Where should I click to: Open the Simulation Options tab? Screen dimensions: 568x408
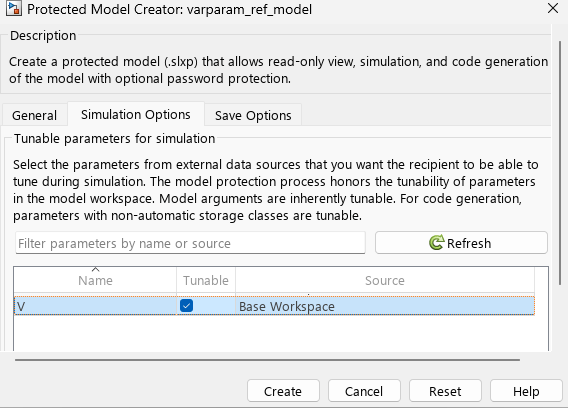(x=136, y=115)
